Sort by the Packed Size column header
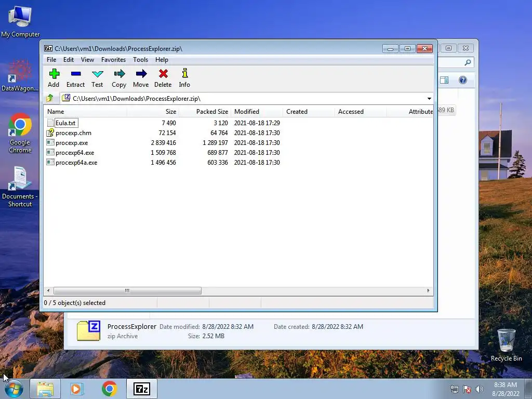 (x=205, y=112)
